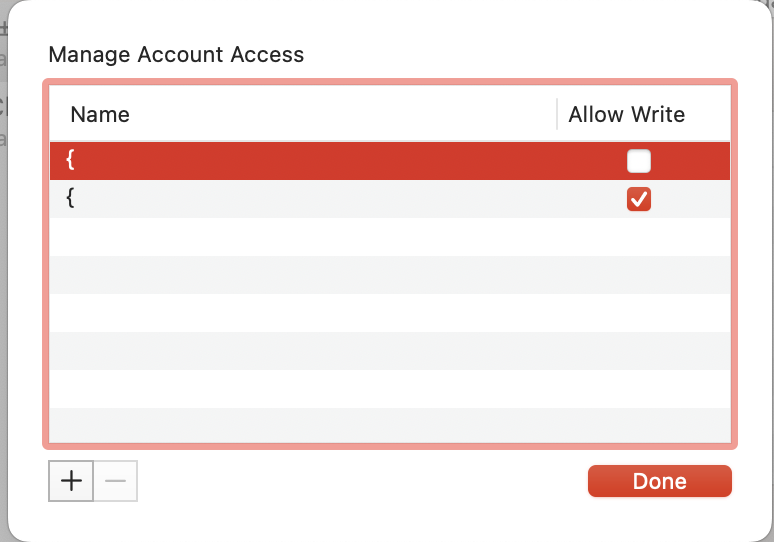
Task: Uncheck Allow Write in the second row
Action: coord(638,199)
